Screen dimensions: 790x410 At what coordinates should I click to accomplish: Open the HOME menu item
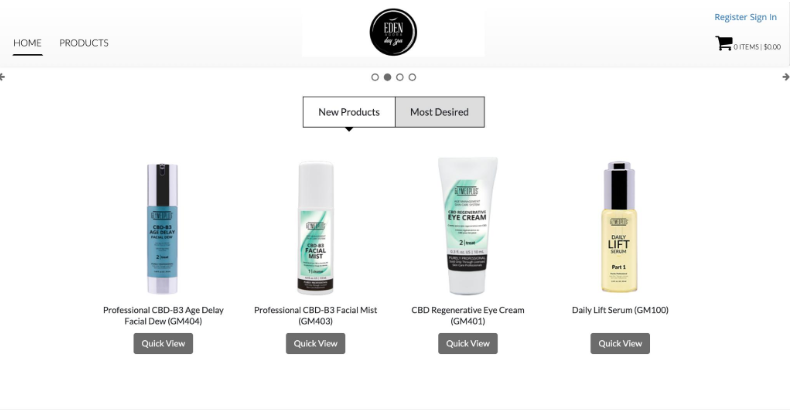27,43
